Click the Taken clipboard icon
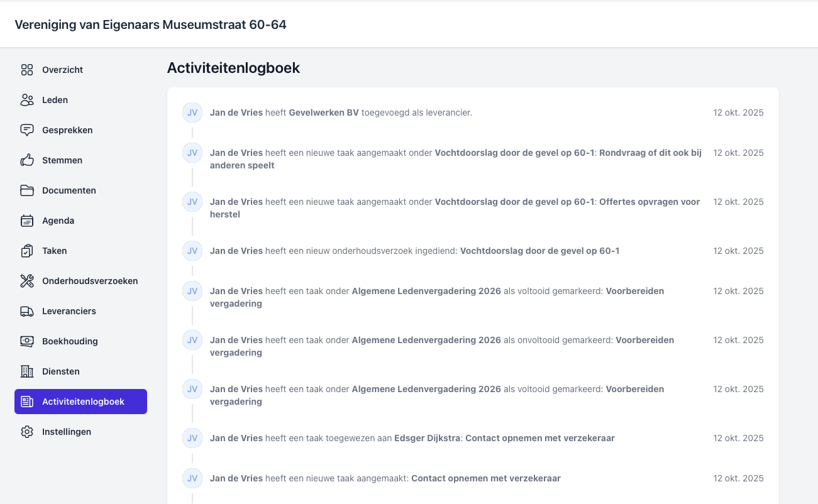The image size is (818, 504). pyautogui.click(x=27, y=251)
